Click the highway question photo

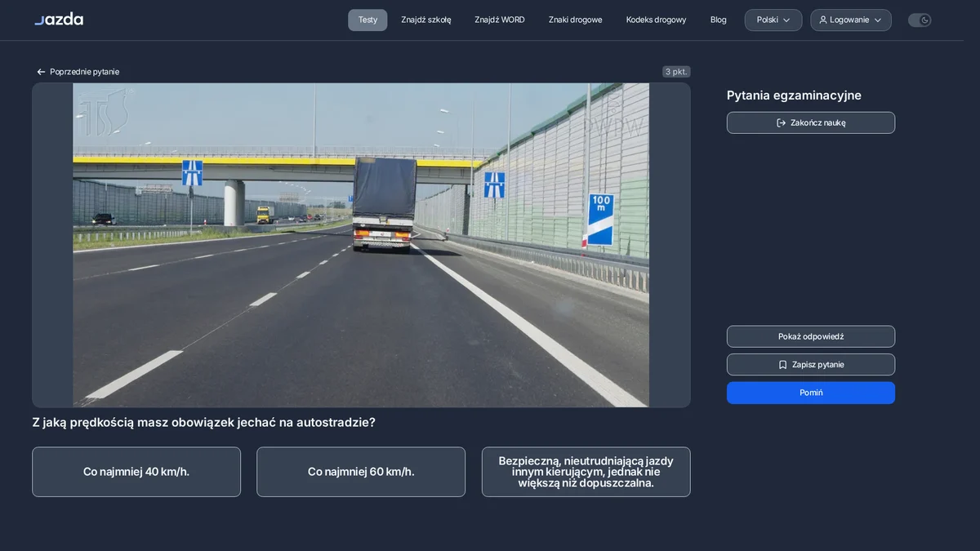coord(361,245)
